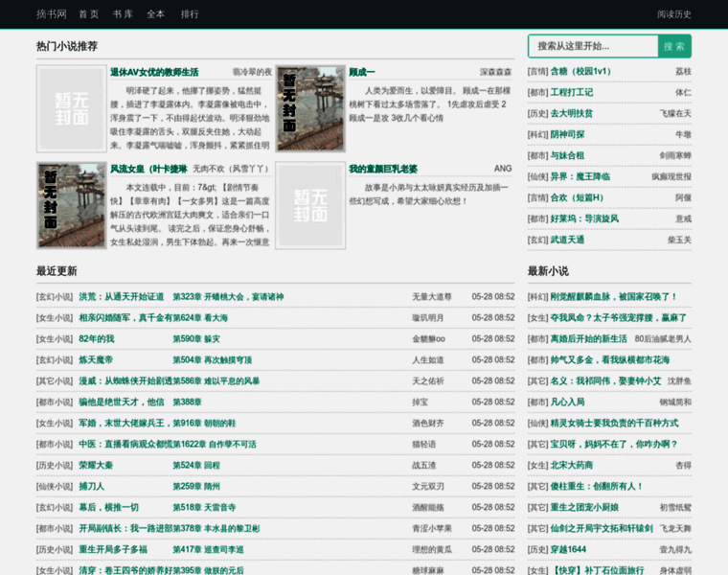Open 洪荒：从通天开始证道 in recent updates

pos(122,297)
